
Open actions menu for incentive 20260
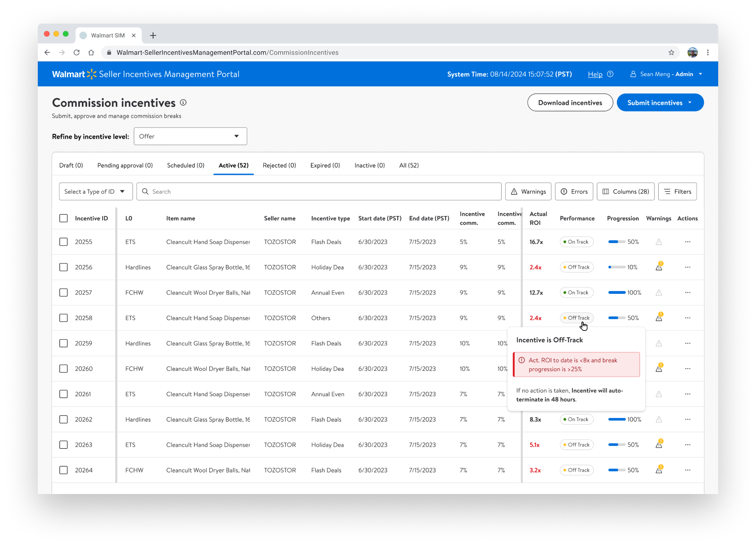point(687,369)
